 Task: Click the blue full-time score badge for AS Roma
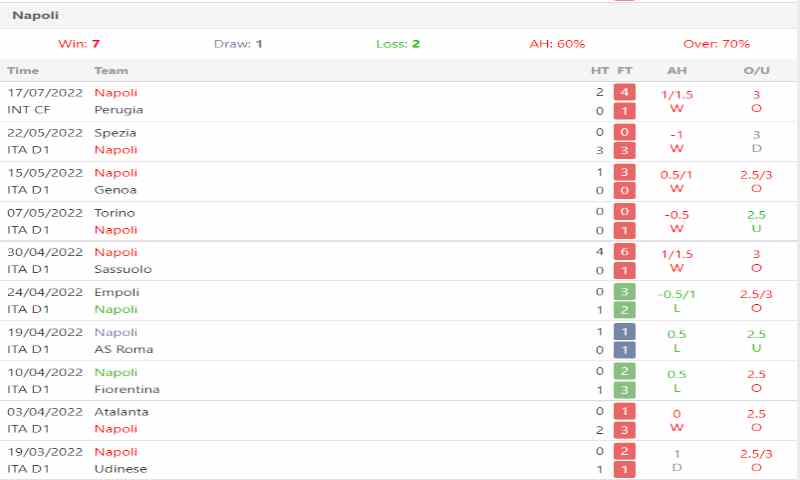625,349
